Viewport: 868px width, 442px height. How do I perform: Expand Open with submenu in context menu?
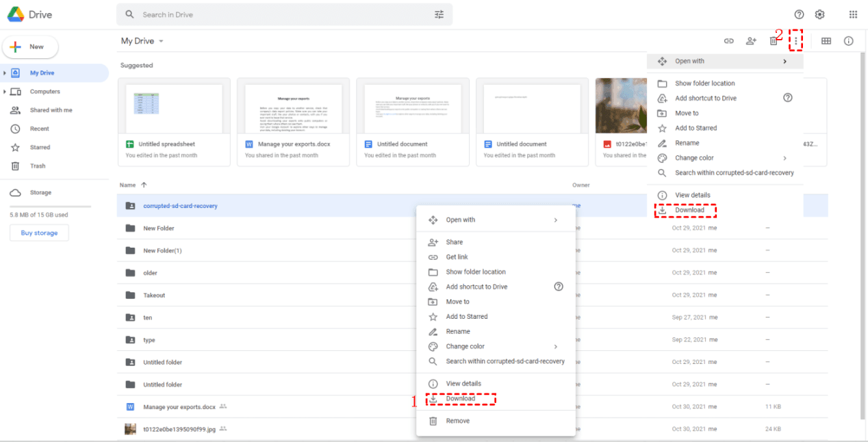(555, 220)
